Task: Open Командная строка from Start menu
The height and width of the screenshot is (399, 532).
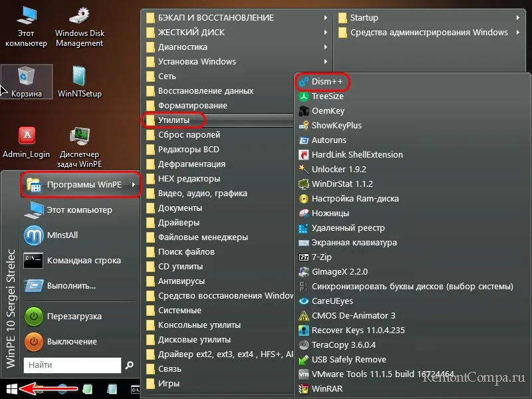Action: point(80,261)
